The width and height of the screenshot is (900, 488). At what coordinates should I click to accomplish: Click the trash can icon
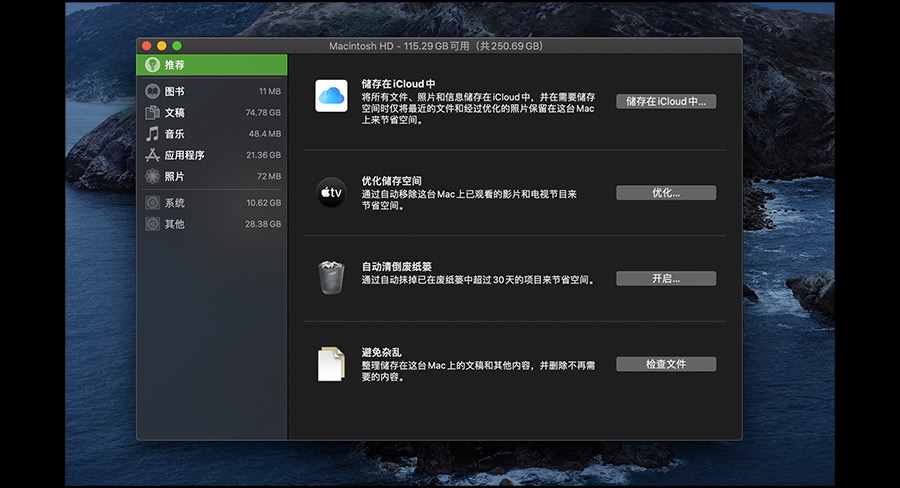pyautogui.click(x=331, y=278)
